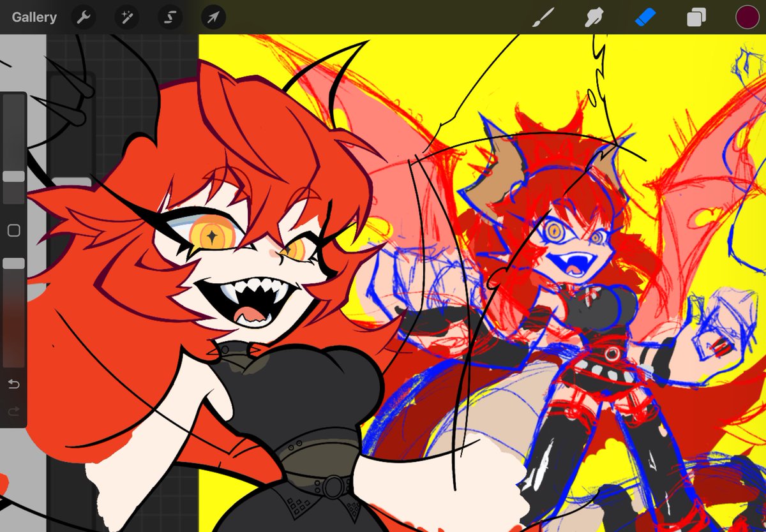The image size is (766, 532).
Task: Click the brush opacity slider handle
Action: tap(13, 263)
